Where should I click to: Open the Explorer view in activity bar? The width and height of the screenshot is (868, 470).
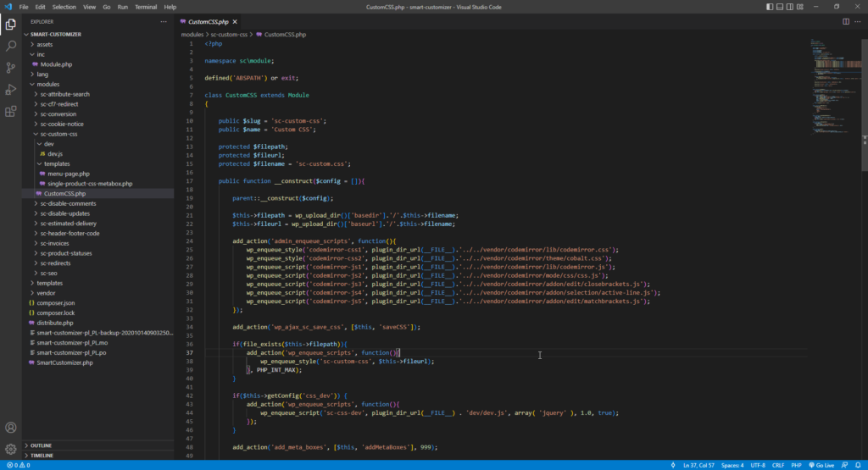[10, 25]
